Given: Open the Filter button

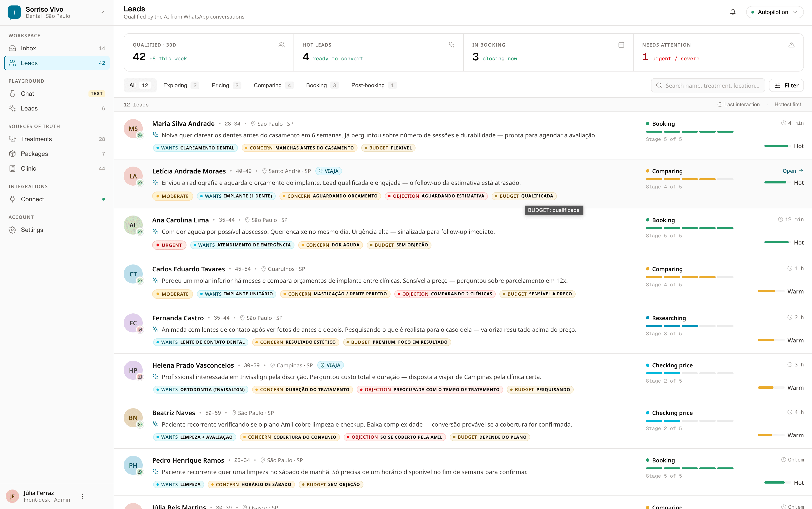Looking at the screenshot, I should [x=786, y=86].
